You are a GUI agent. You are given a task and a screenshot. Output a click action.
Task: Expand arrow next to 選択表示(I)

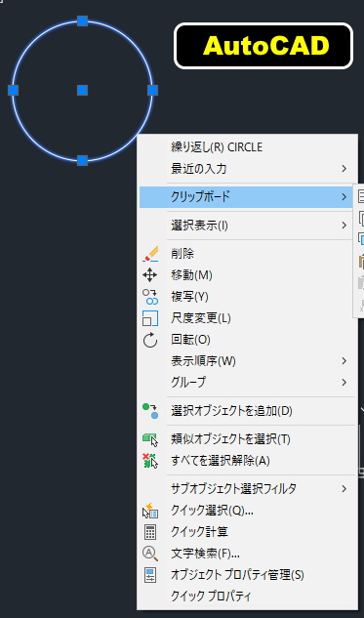click(x=344, y=226)
